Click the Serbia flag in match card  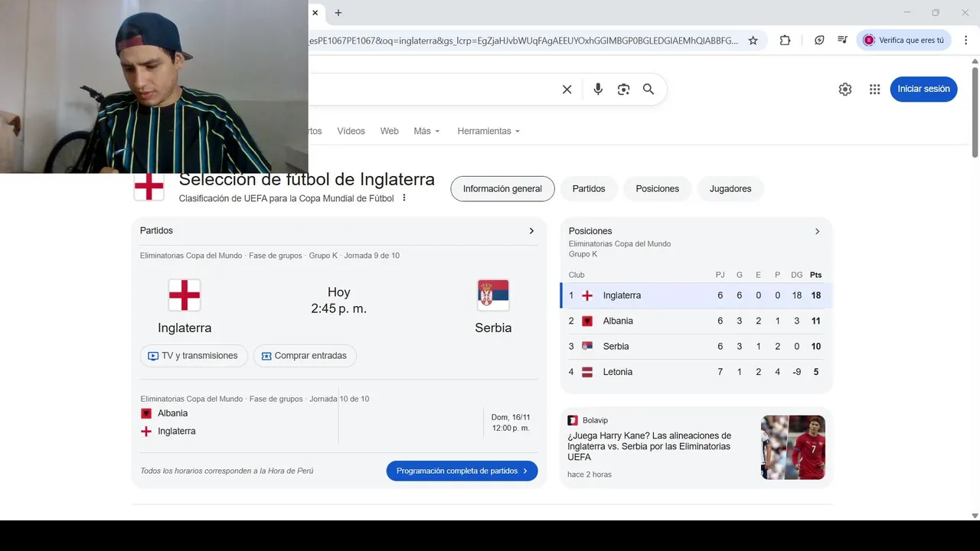click(493, 295)
